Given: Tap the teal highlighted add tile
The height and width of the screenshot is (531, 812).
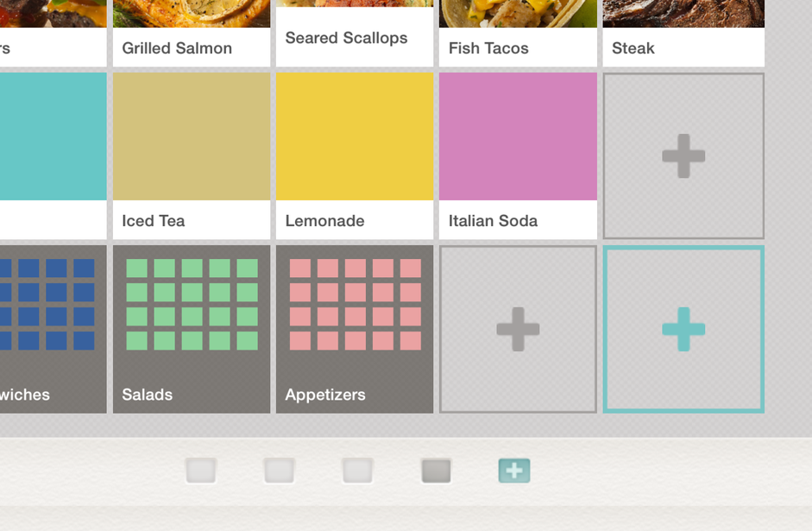Looking at the screenshot, I should [x=683, y=330].
